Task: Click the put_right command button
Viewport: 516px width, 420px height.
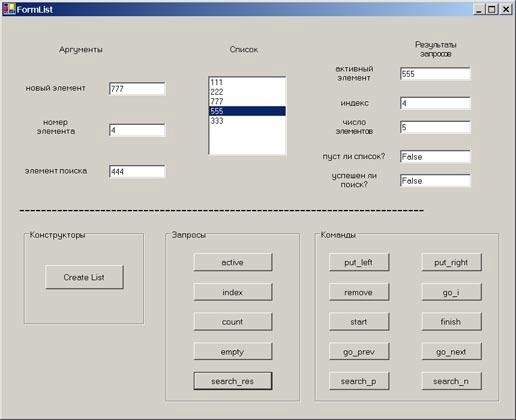Action: point(451,262)
